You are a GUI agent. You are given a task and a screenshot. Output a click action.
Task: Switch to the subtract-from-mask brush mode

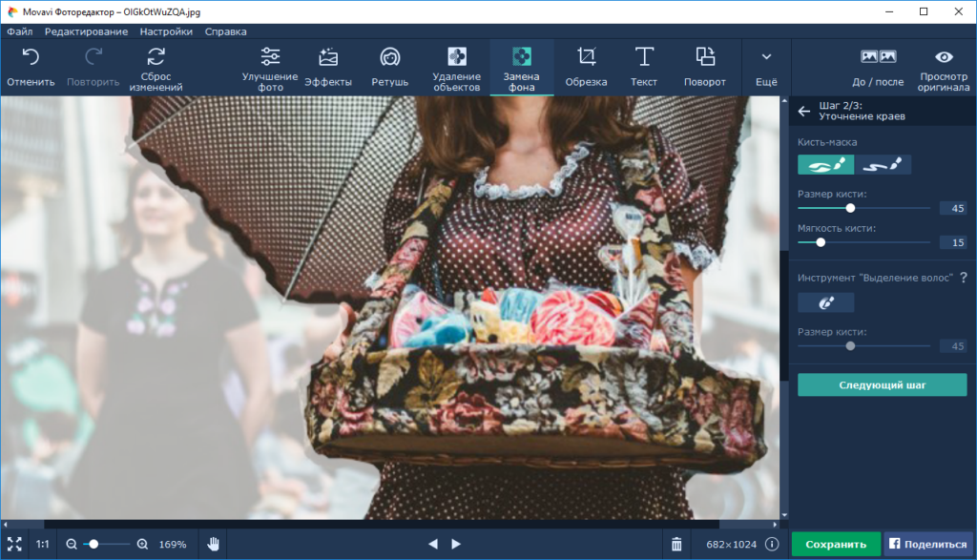[x=883, y=165]
